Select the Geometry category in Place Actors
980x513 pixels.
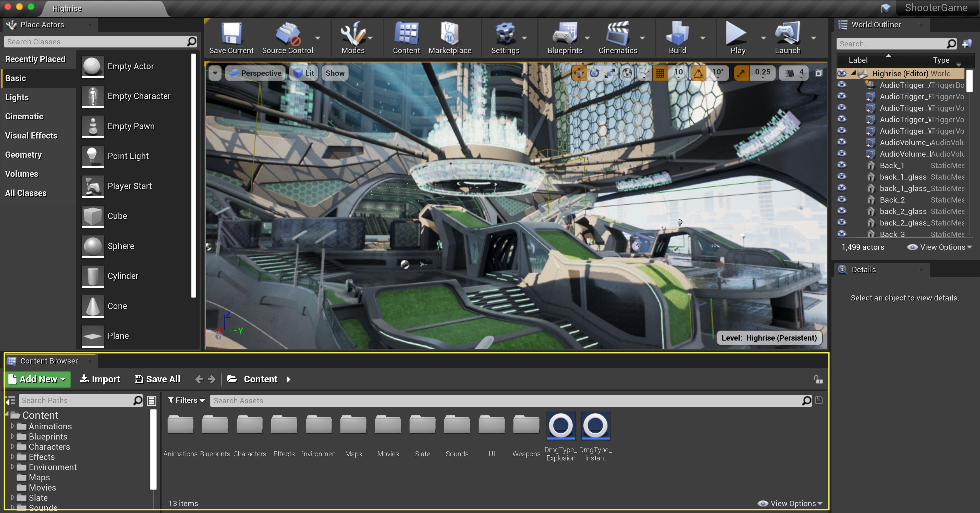(23, 155)
